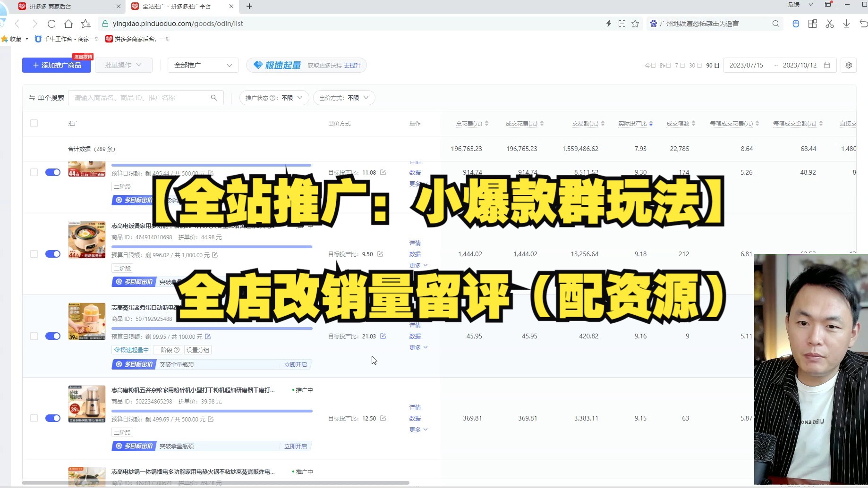Switch to 拼多多 商家后台 tab
This screenshot has height=488, width=868.
[x=70, y=6]
